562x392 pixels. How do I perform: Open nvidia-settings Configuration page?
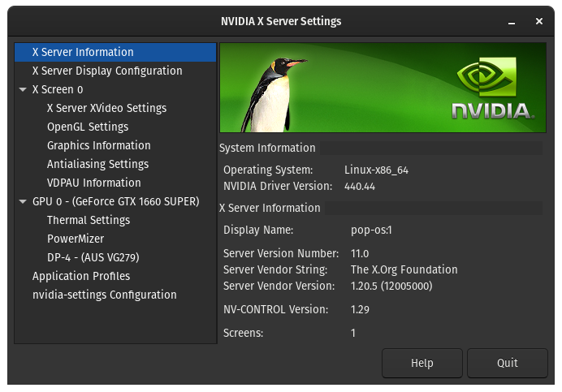pyautogui.click(x=104, y=295)
